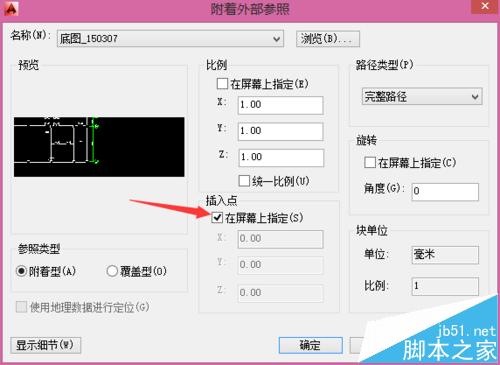Enable 在屏幕上指定(C) for rotation
Screen dimensions: 500x365
[370, 163]
